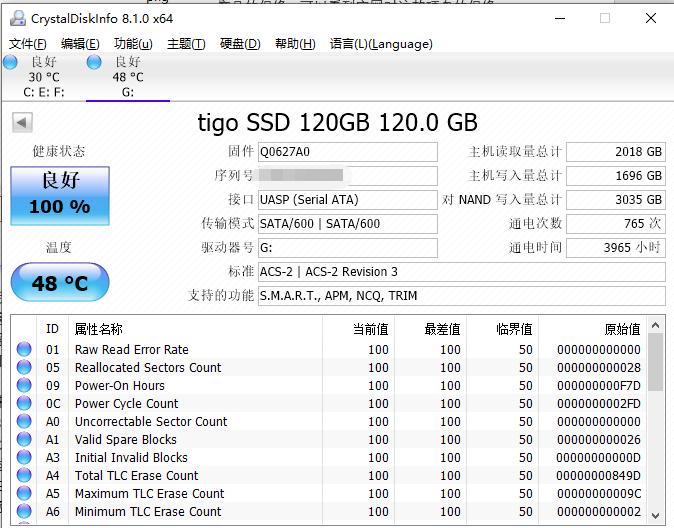Viewport: 674px width, 528px height.
Task: Click status orb for Uncorrectable Sector Count
Action: 24,421
